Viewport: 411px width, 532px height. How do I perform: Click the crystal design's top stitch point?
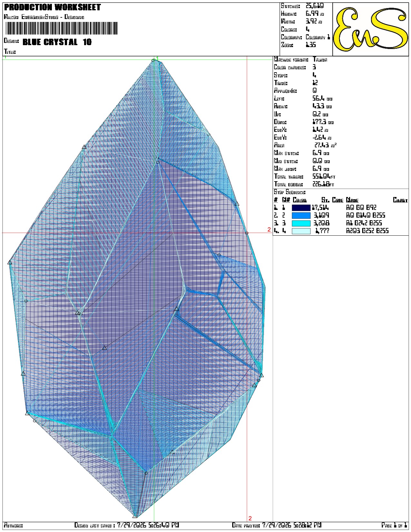(153, 60)
